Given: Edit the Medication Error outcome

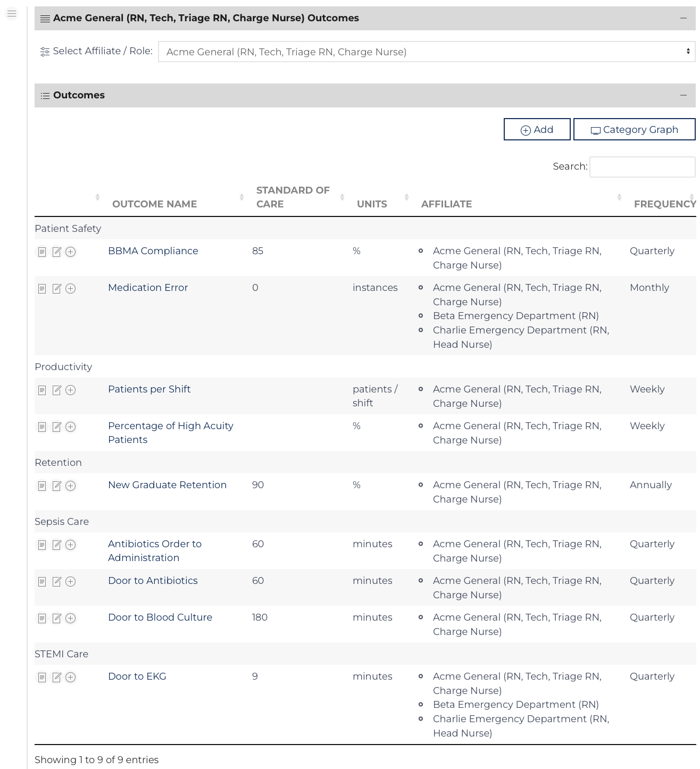Looking at the screenshot, I should coord(57,288).
